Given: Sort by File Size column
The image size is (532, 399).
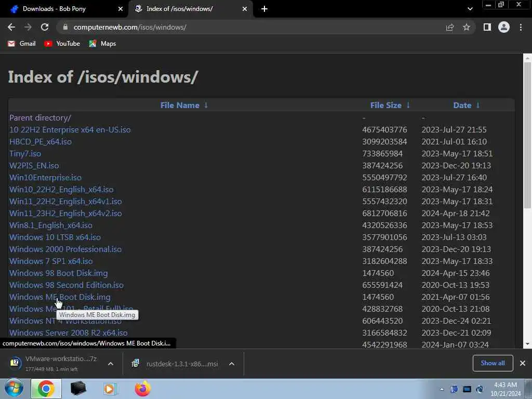Looking at the screenshot, I should pos(386,105).
